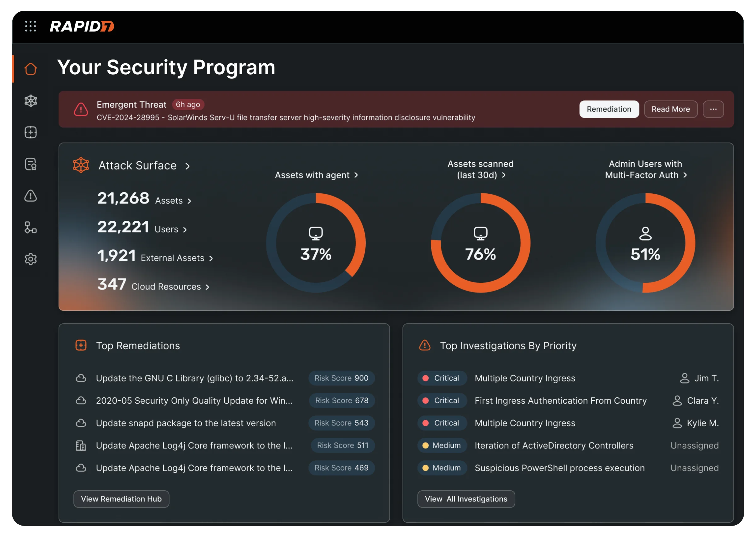The height and width of the screenshot is (536, 756).
Task: Click user icon next to Clara Y.
Action: tap(677, 400)
